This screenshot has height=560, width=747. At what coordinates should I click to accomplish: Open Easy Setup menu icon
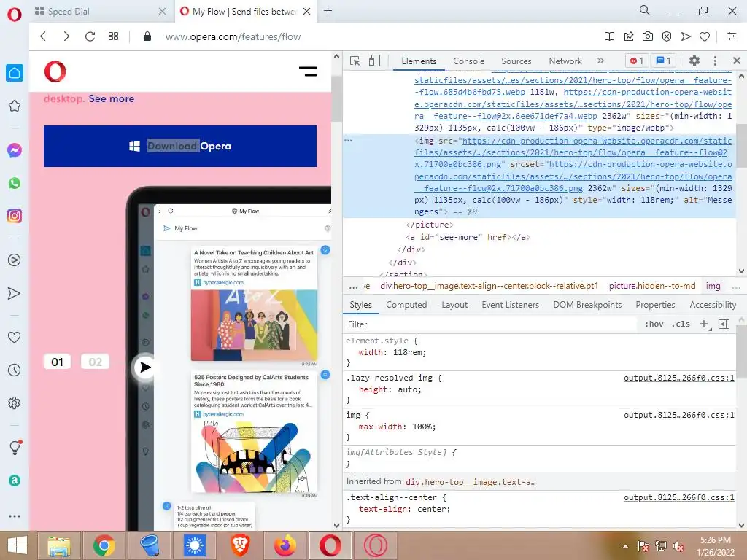tap(731, 36)
